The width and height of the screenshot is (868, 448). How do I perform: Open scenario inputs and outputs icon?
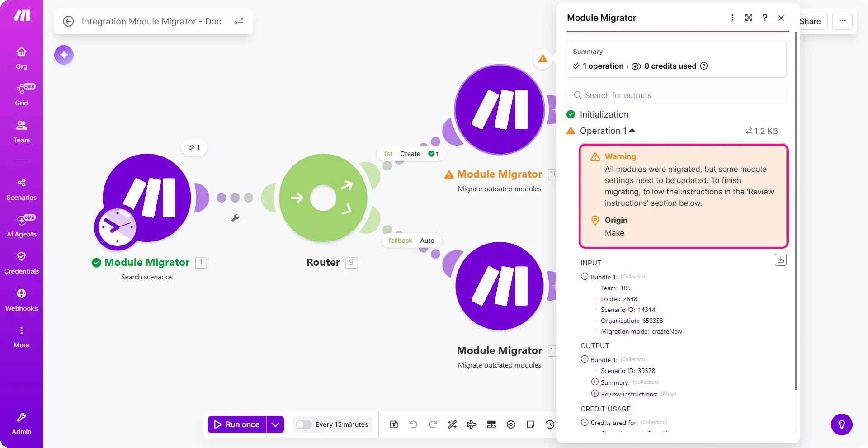[x=491, y=424]
